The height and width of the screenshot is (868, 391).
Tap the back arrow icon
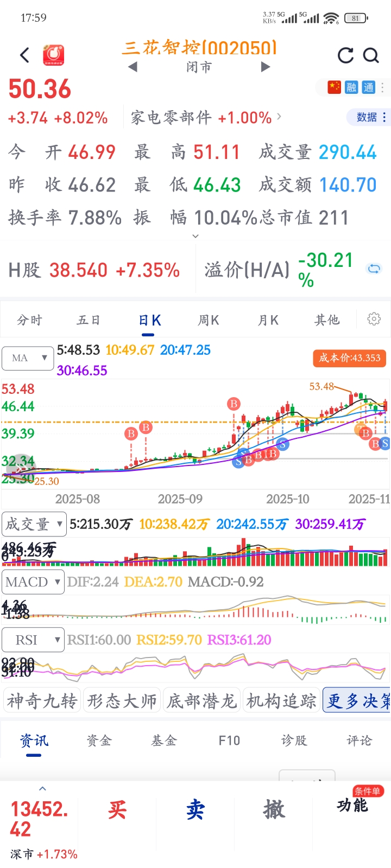(x=24, y=55)
